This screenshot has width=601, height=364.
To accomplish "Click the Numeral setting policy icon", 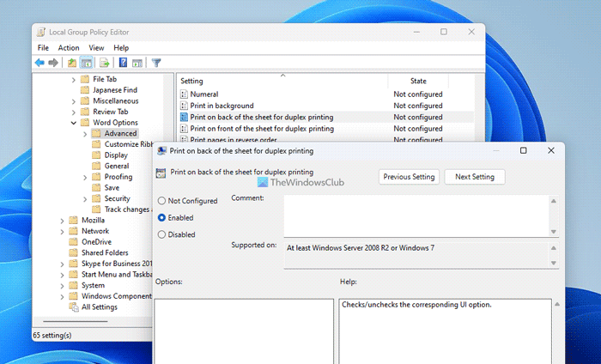I will pyautogui.click(x=184, y=94).
